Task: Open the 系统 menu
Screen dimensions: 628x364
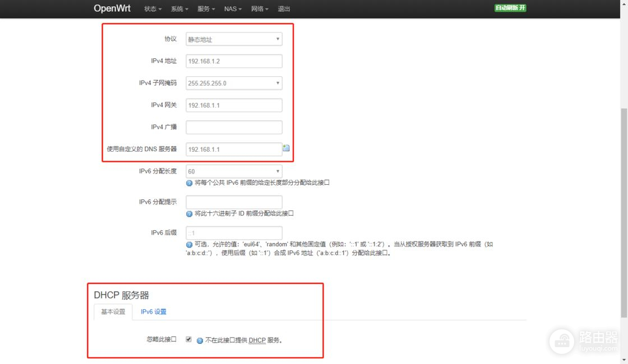Action: pyautogui.click(x=179, y=9)
